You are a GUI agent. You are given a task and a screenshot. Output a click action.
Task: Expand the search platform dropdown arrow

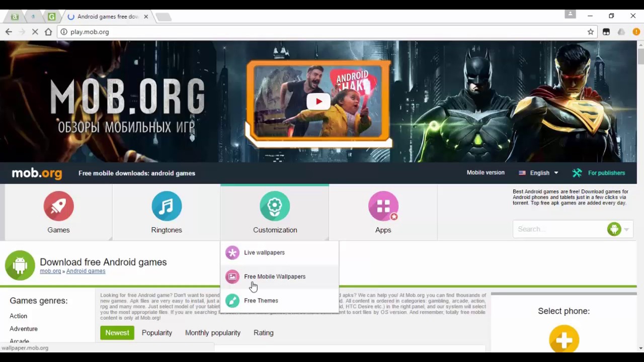point(626,230)
